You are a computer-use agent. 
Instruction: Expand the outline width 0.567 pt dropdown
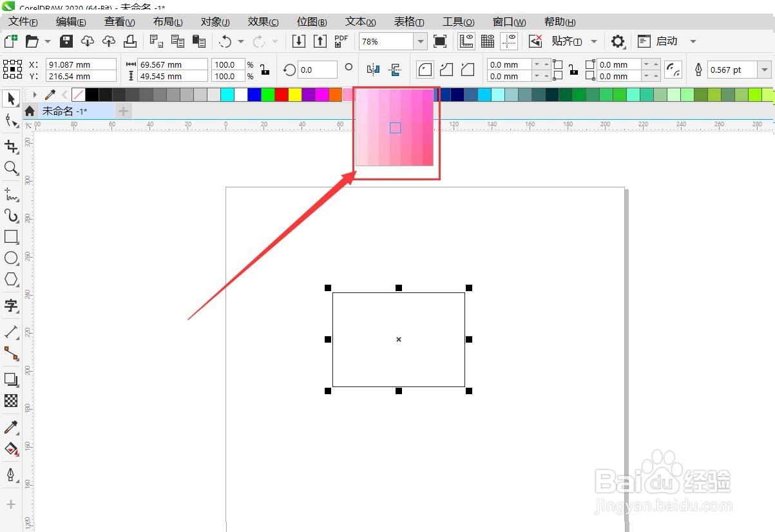765,70
